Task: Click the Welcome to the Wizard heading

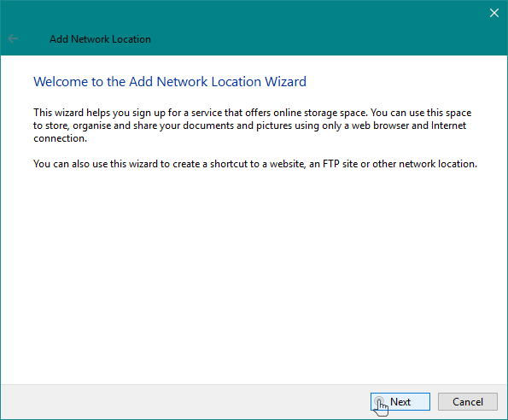Action: tap(170, 82)
